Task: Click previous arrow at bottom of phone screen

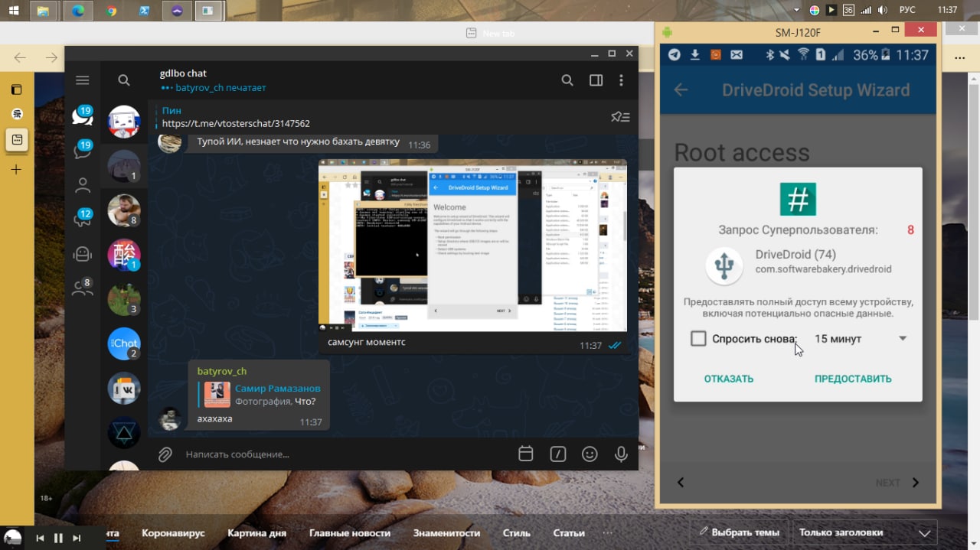Action: (680, 483)
